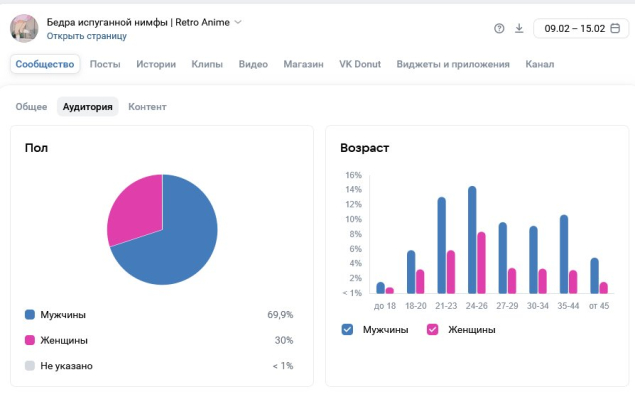Viewport: 635px width, 404px height.
Task: Open the Истории tab
Action: [x=156, y=64]
